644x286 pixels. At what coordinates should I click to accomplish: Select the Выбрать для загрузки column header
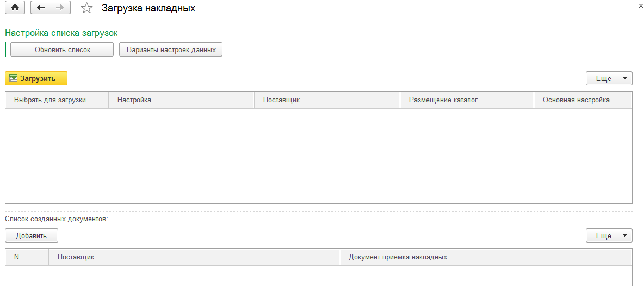click(57, 100)
